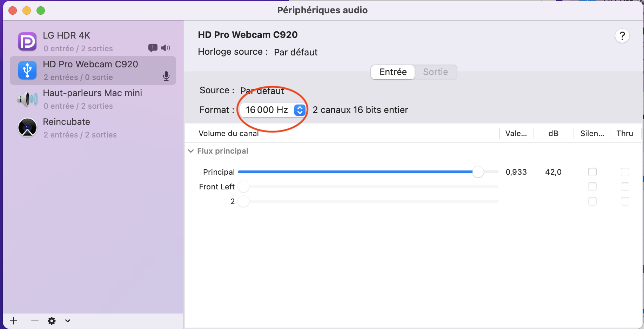Click the Principal dB field 42,0
This screenshot has width=644, height=329.
553,172
